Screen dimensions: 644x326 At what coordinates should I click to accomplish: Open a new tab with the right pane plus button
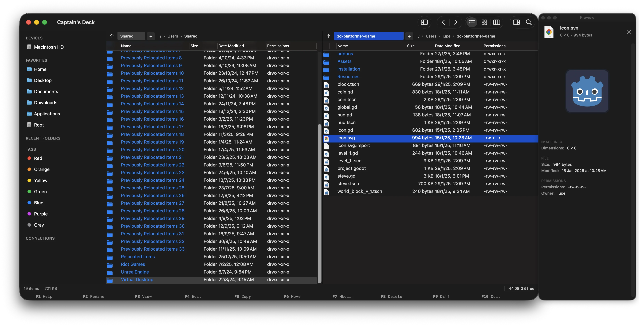[x=409, y=36]
